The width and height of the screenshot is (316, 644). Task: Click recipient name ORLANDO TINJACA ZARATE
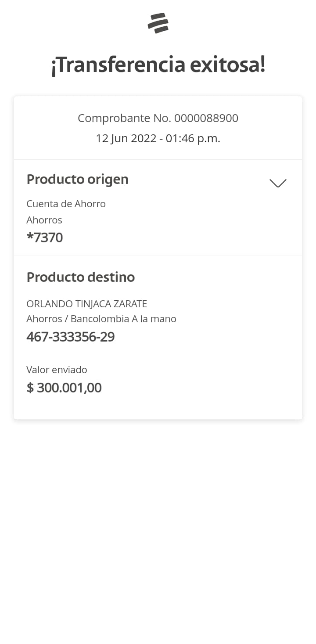point(87,304)
